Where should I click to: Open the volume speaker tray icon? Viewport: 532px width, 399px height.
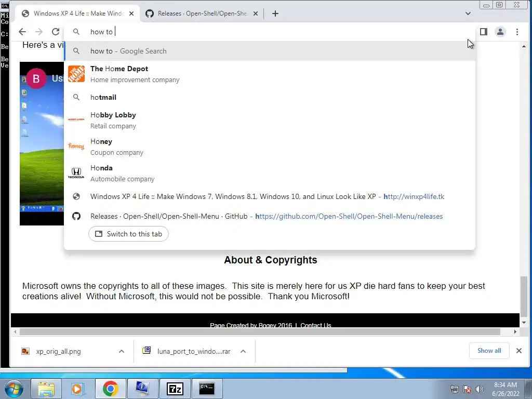480,389
